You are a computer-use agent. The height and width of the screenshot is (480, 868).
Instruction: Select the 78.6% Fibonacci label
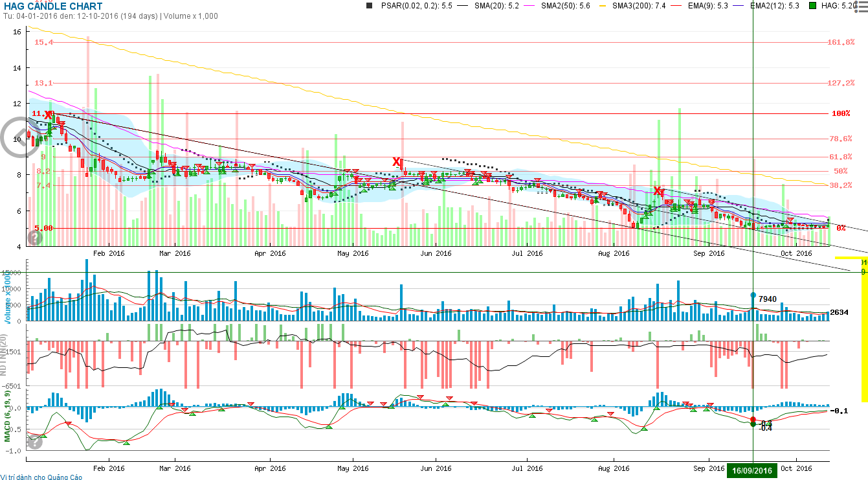coord(841,139)
